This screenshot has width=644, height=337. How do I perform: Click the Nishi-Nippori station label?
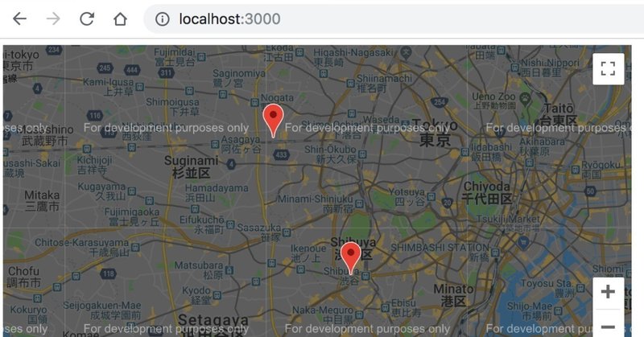point(550,68)
